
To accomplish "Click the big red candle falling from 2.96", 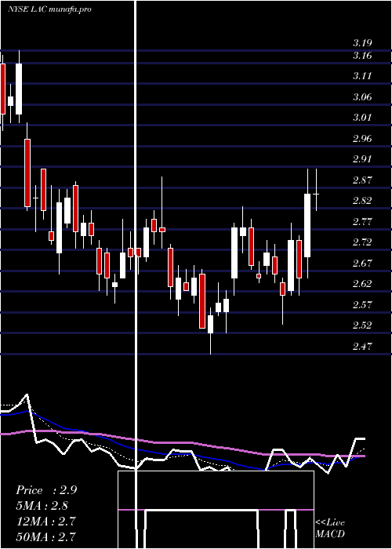I will (27, 173).
